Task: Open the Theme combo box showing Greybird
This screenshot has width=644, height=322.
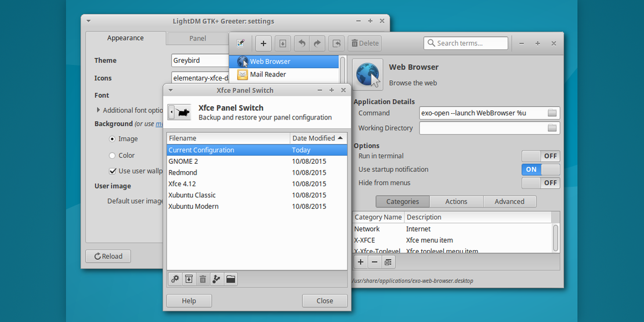Action: 200,60
